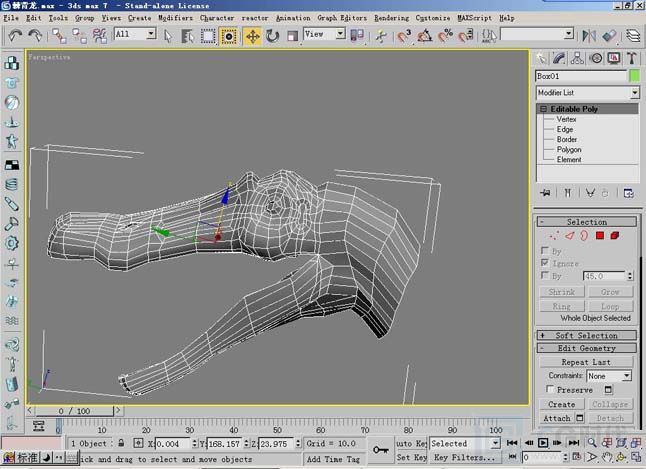Click the Repeat Last button
646x469 pixels.
(586, 362)
